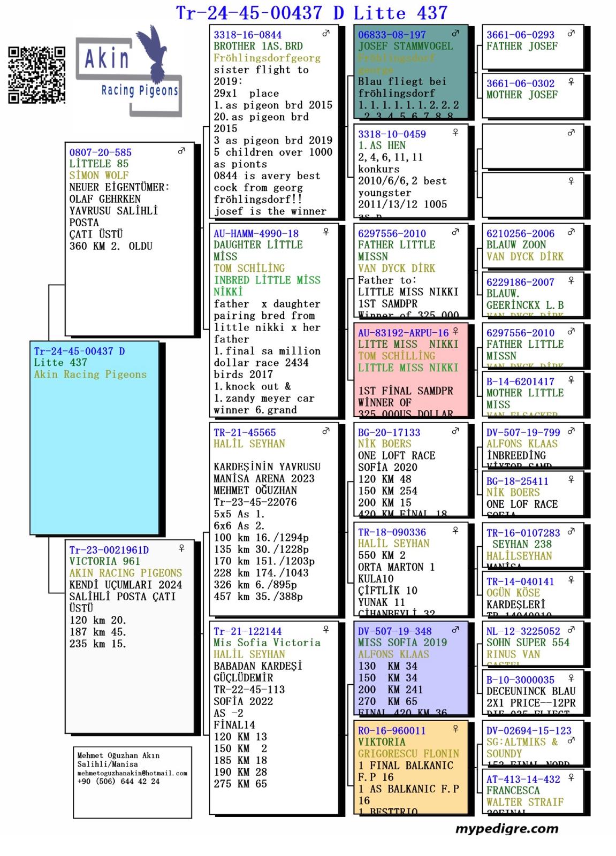Image resolution: width=616 pixels, height=856 pixels.
Task: Click the page title Tr-24-45-00437 D Litte 437
Action: pyautogui.click(x=311, y=12)
